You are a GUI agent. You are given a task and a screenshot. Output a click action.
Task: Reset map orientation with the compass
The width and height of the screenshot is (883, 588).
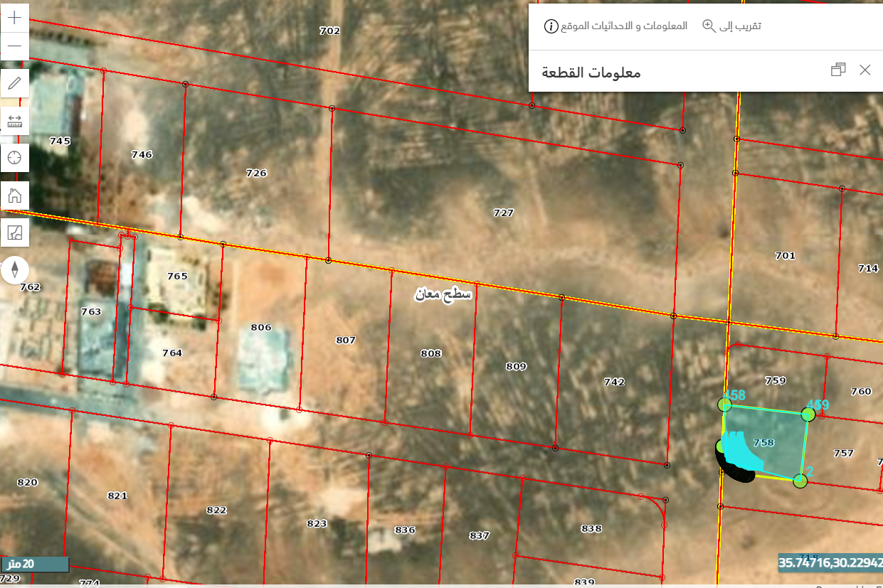coord(14,270)
